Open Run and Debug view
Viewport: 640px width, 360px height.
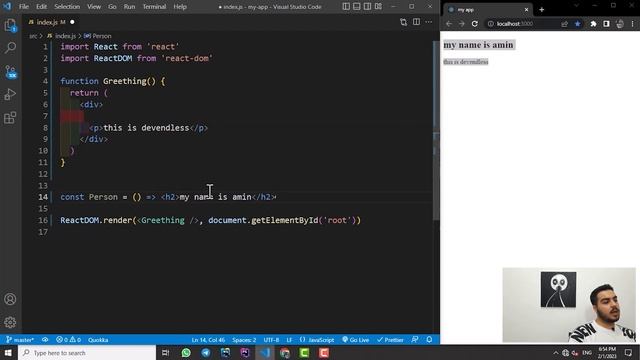coord(10,95)
